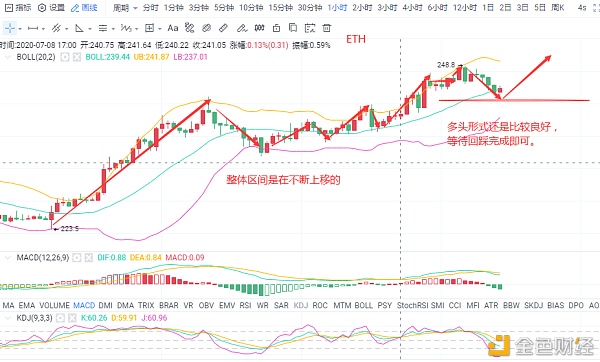Select the 15分钟 timeframe

[x=280, y=8]
